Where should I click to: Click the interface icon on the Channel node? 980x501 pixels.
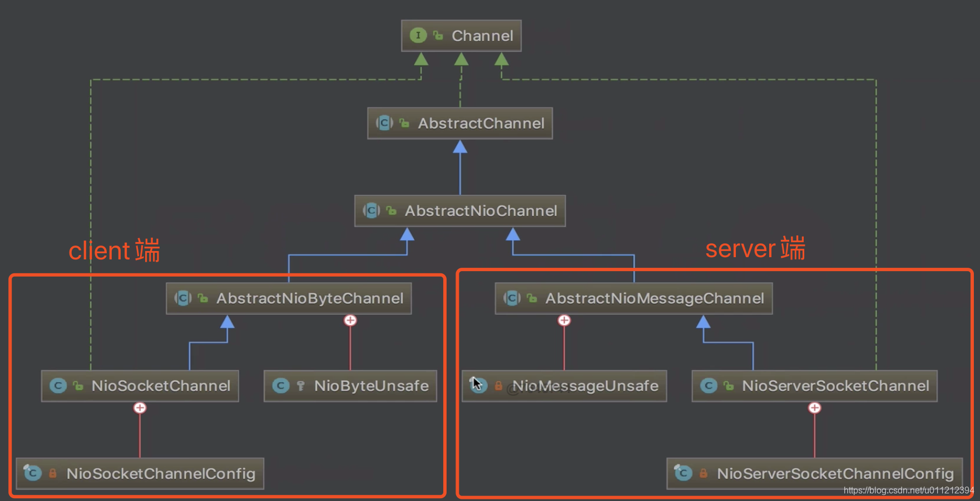(418, 36)
